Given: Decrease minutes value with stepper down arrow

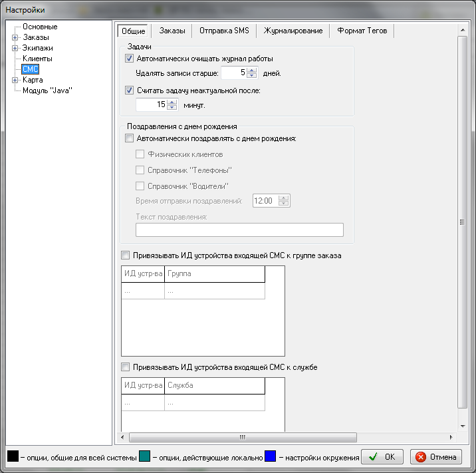Looking at the screenshot, I should click(172, 107).
